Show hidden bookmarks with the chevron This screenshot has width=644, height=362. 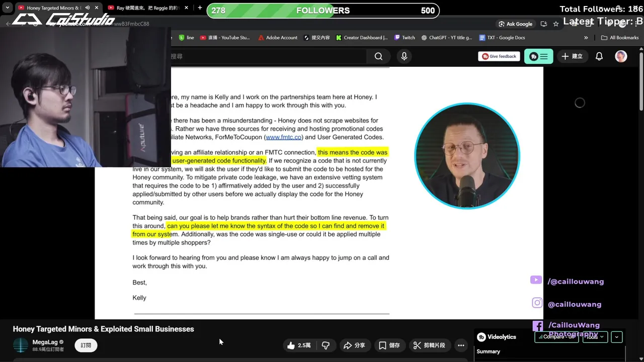[586, 38]
